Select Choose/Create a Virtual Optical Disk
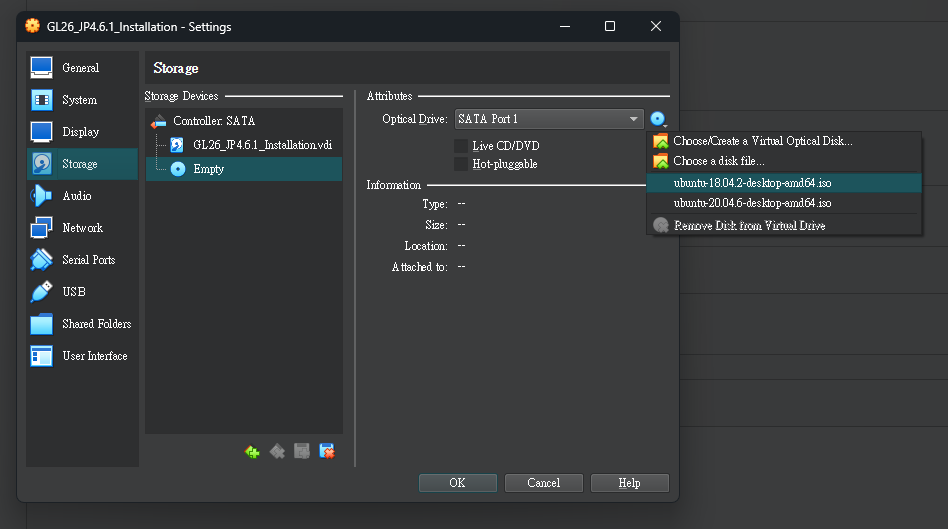The image size is (948, 529). click(x=762, y=141)
